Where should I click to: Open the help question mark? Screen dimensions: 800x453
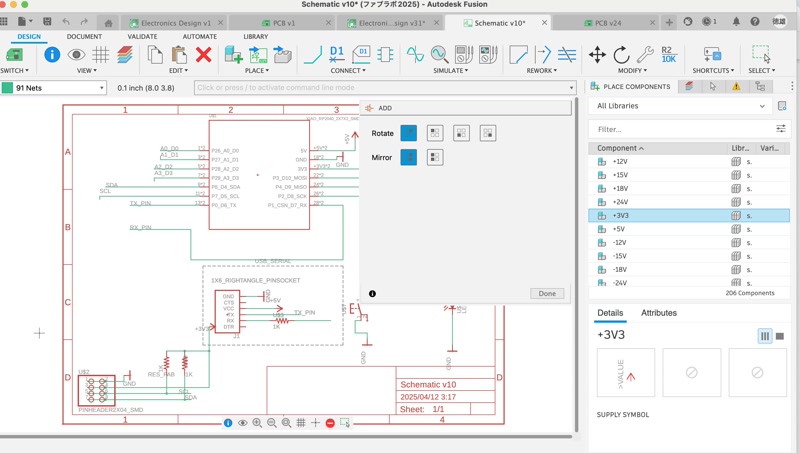point(755,21)
